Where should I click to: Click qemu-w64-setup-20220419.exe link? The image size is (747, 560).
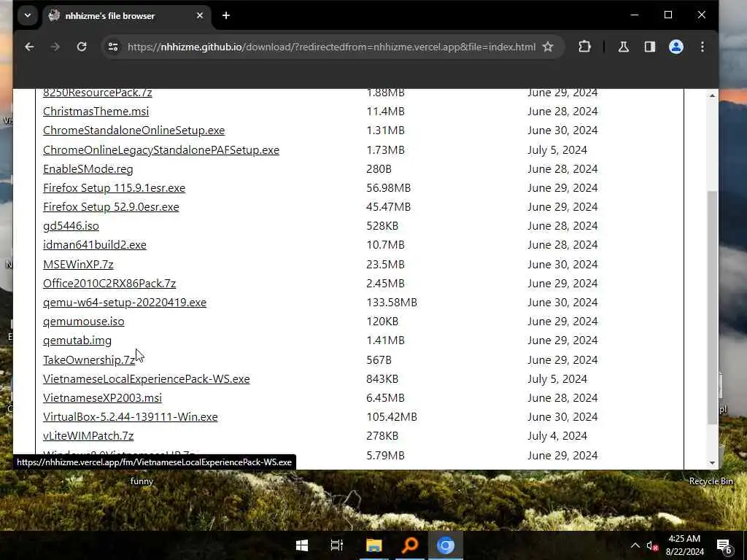(125, 303)
